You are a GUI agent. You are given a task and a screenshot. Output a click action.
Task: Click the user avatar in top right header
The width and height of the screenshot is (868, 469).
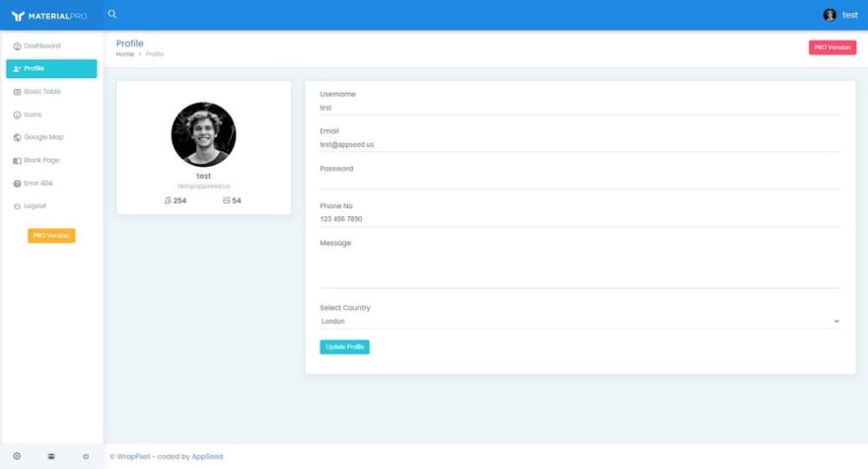coord(830,15)
